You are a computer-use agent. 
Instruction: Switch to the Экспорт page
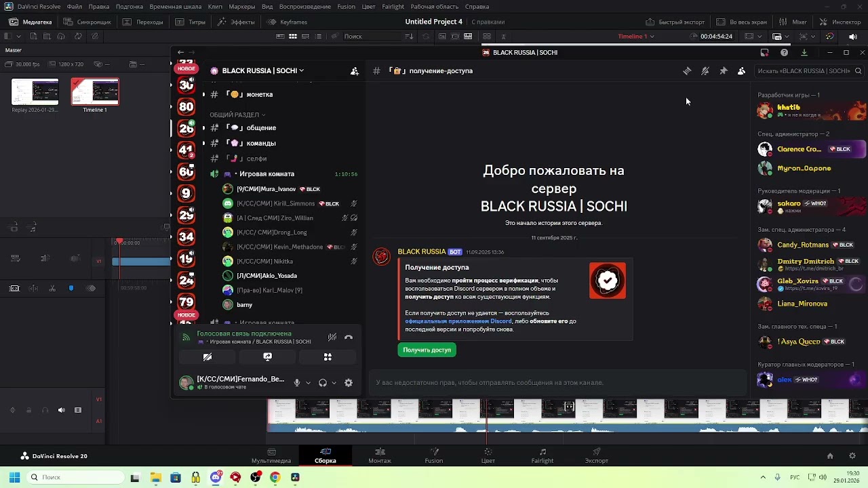point(597,455)
